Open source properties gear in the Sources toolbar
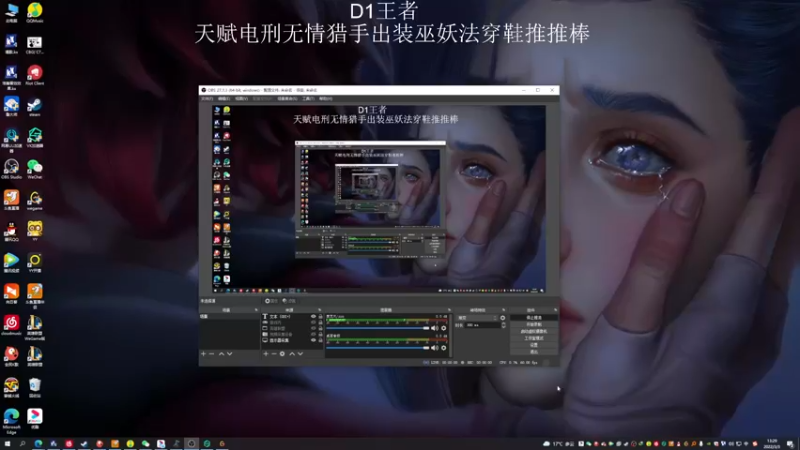Viewport: 800px width, 450px height. (x=282, y=354)
